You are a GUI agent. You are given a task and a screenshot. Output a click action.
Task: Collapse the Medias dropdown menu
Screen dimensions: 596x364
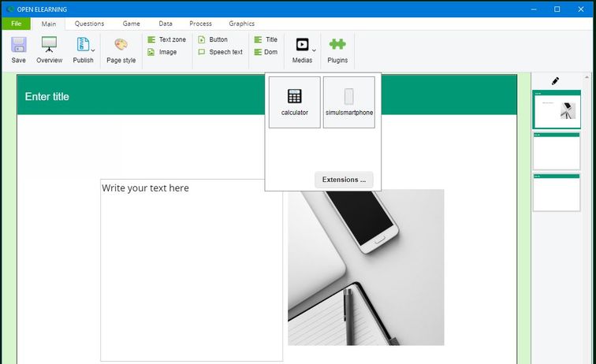click(x=313, y=51)
